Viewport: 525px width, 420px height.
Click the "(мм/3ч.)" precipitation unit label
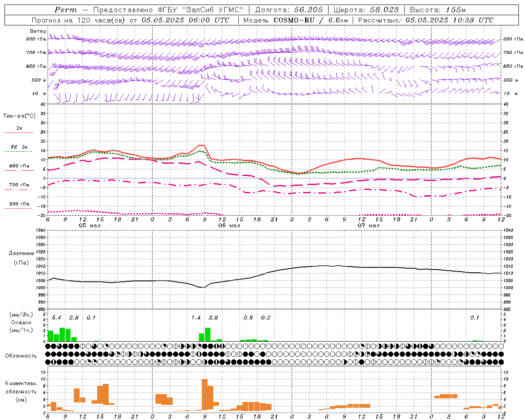[x=21, y=315]
